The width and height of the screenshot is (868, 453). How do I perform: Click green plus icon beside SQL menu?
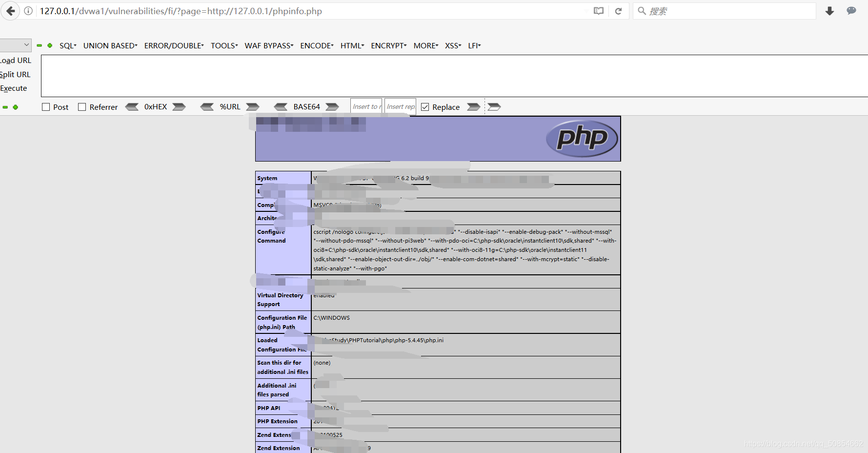pos(50,45)
